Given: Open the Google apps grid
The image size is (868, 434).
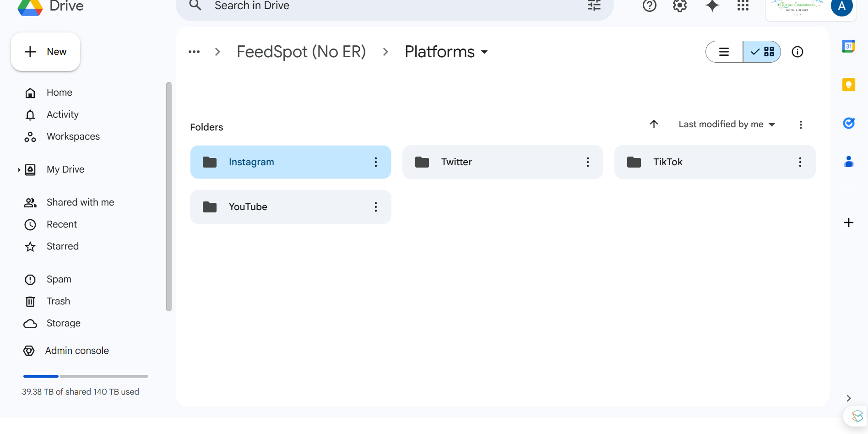Looking at the screenshot, I should [x=743, y=6].
